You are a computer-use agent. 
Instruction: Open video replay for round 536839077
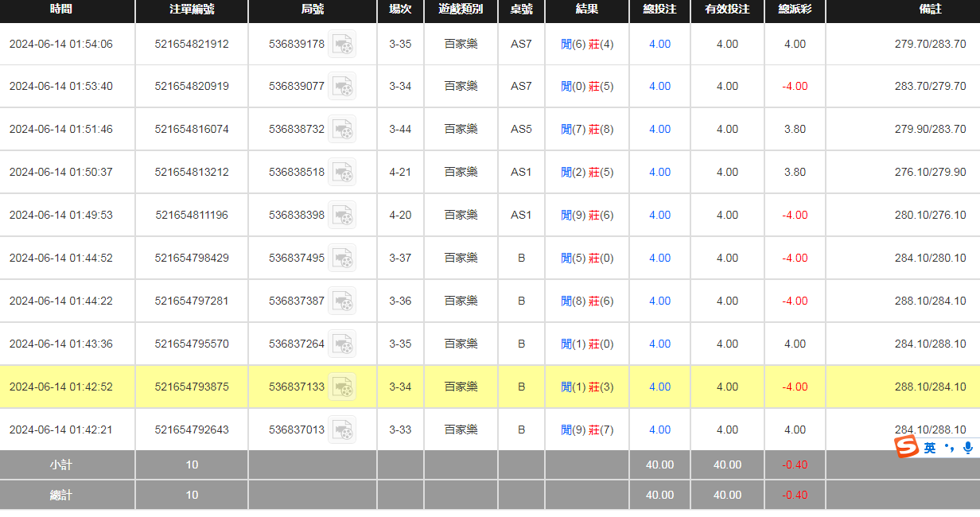pos(342,87)
